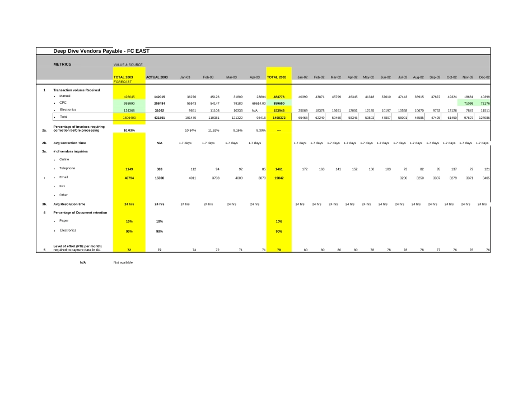Click the forecast percentage '10.03%'

129,131
